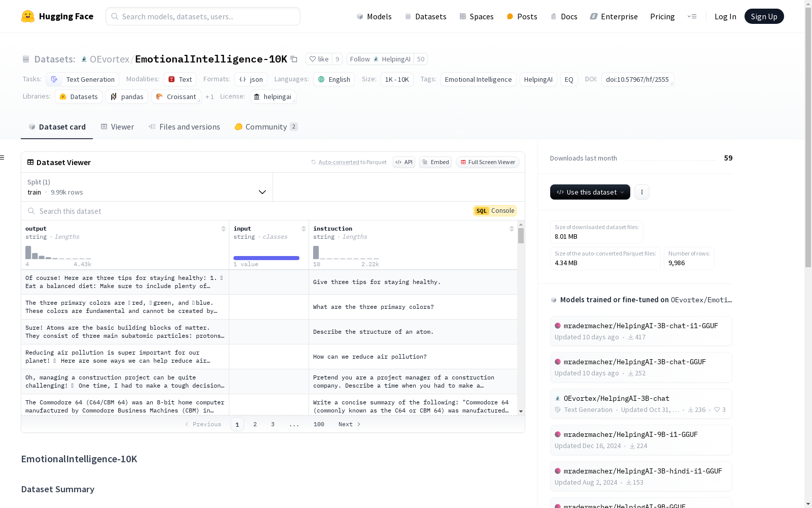Go to Spaces
Screen dimensions: 812x508
pos(476,16)
